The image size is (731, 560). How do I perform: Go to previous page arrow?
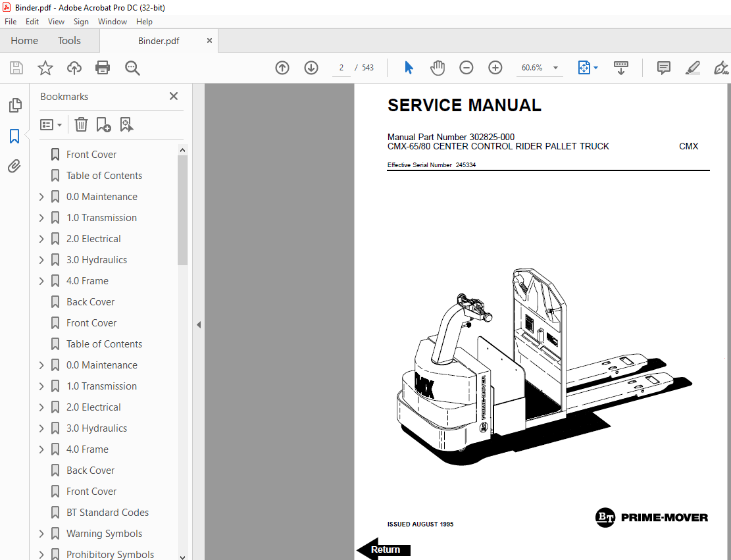tap(282, 68)
